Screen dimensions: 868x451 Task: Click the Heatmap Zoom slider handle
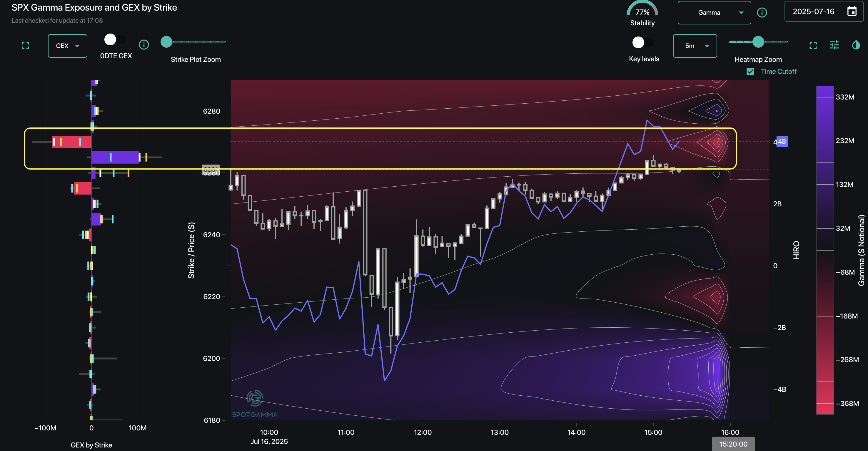pyautogui.click(x=758, y=42)
